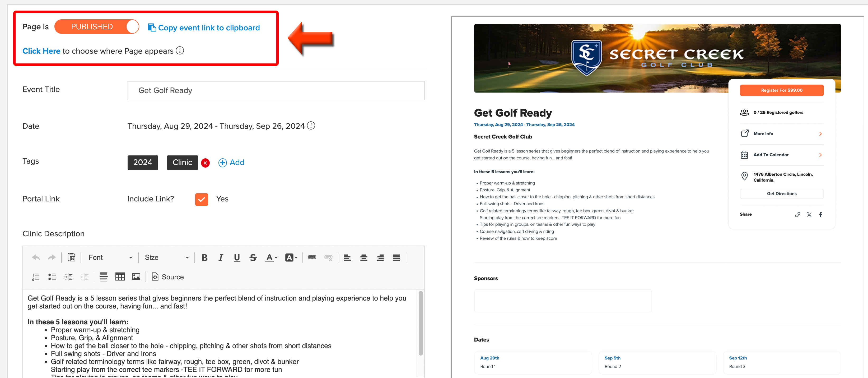Click Here to choose where Page appears
Viewport: 868px width, 378px height.
(x=41, y=51)
